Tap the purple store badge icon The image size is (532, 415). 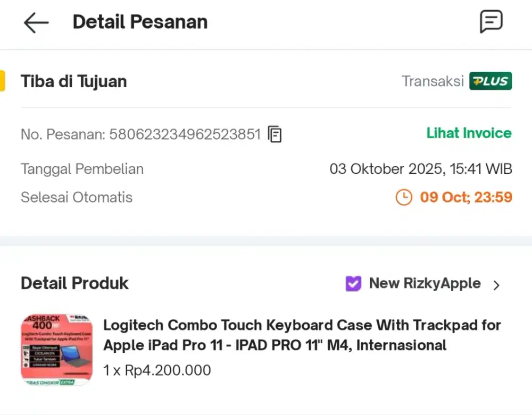[x=353, y=284]
